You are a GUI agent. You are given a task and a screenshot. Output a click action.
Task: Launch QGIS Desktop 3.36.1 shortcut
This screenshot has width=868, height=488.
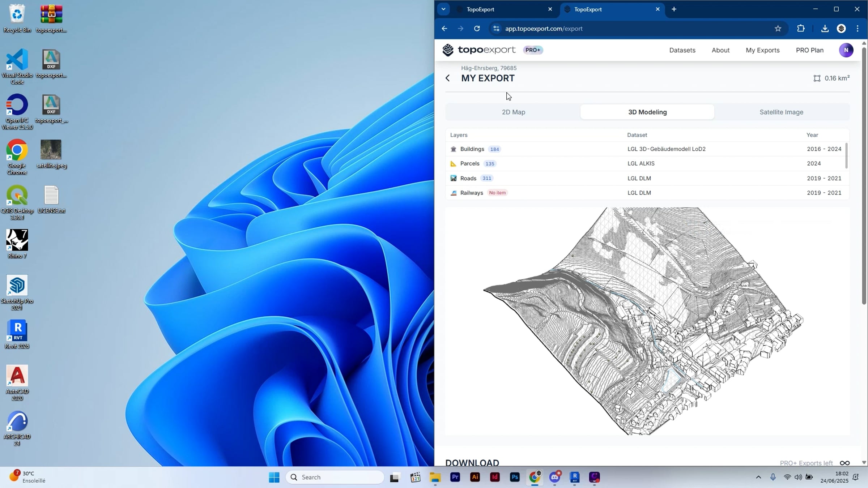coord(17,202)
